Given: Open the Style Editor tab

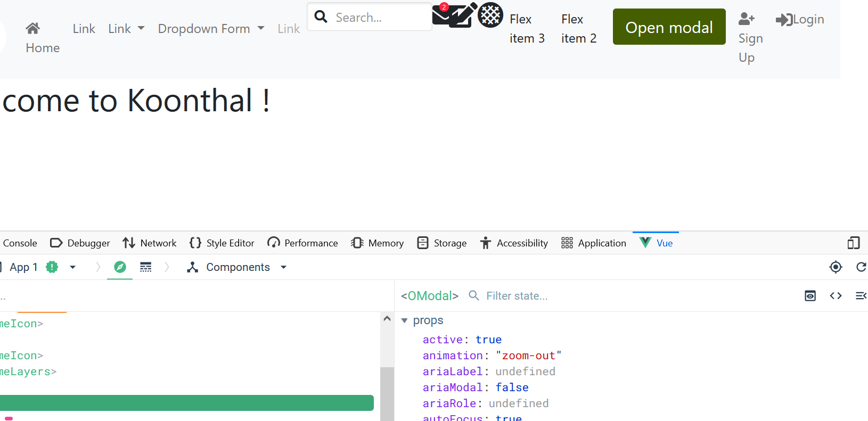Looking at the screenshot, I should pyautogui.click(x=222, y=243).
